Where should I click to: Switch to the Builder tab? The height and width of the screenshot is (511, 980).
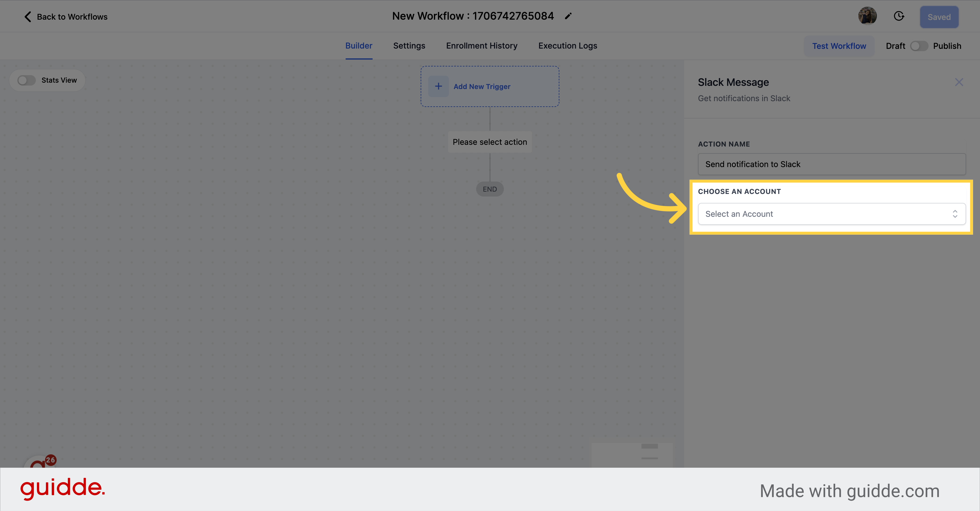tap(359, 46)
